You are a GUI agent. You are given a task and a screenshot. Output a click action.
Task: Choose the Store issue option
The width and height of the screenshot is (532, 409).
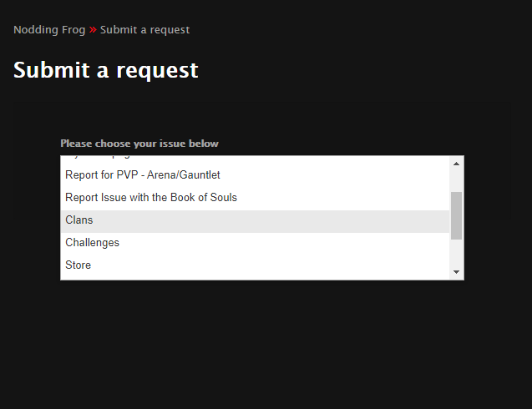tap(256, 265)
